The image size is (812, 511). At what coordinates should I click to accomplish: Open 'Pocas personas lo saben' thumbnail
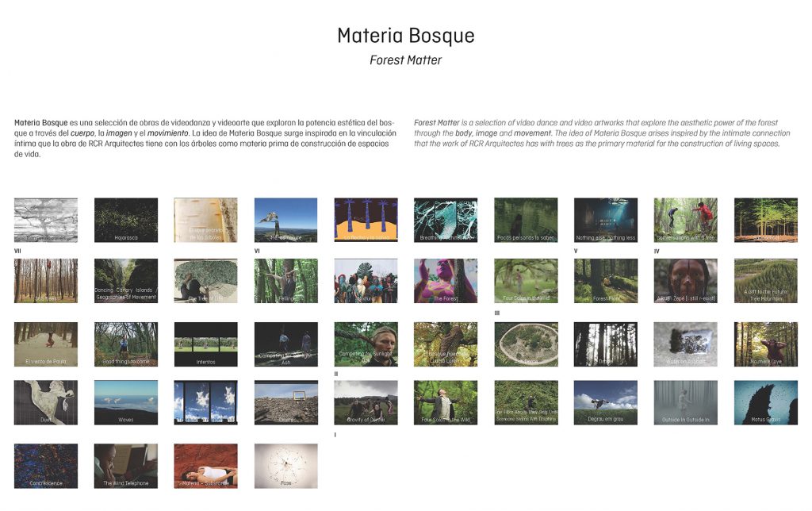(x=526, y=220)
